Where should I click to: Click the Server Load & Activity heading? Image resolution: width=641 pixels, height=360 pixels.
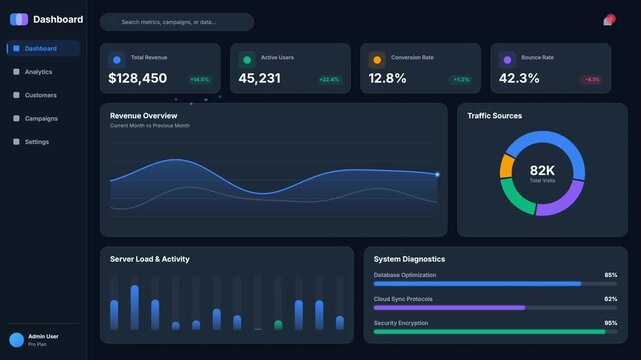pyautogui.click(x=150, y=259)
